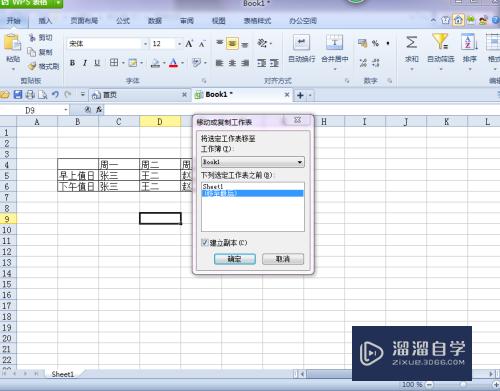Image resolution: width=500 pixels, height=391 pixels.
Task: Toggle the create a copy checkbox
Action: 205,243
